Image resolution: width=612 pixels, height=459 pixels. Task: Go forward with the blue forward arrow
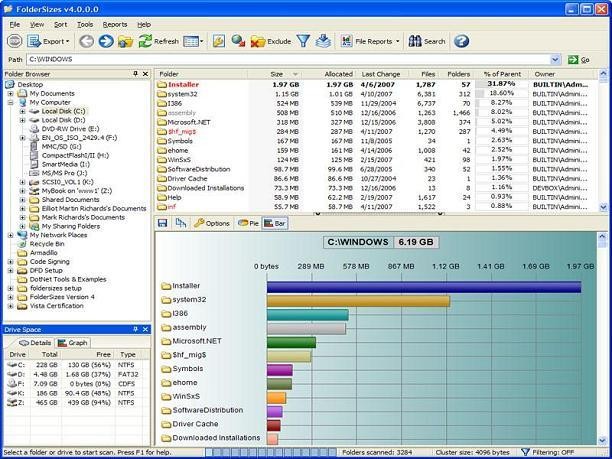click(106, 41)
